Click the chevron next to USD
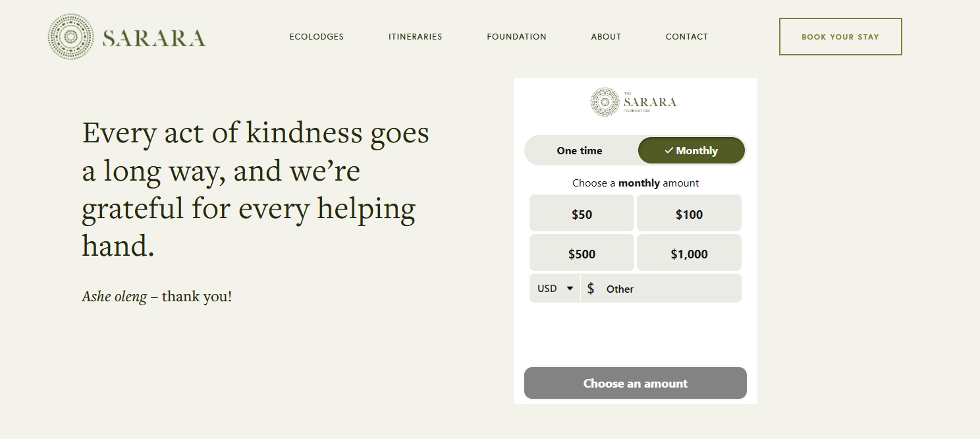Screen dimensions: 980x439 pos(570,288)
